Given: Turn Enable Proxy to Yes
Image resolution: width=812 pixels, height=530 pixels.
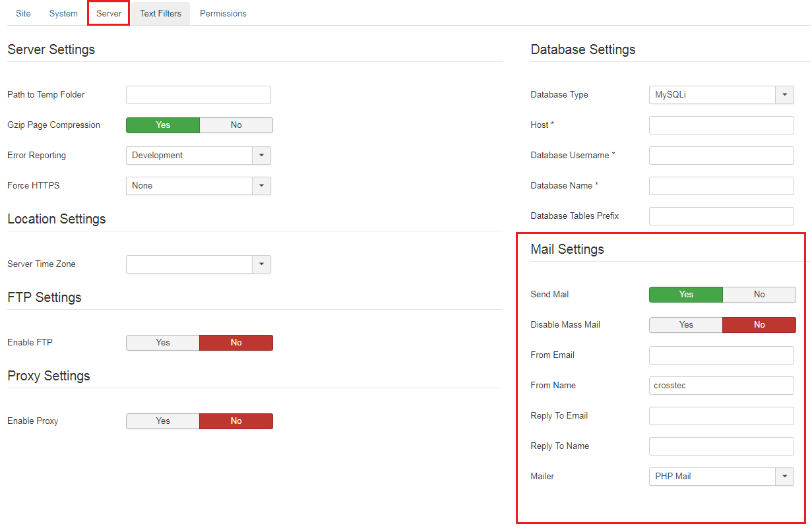Looking at the screenshot, I should coord(163,421).
